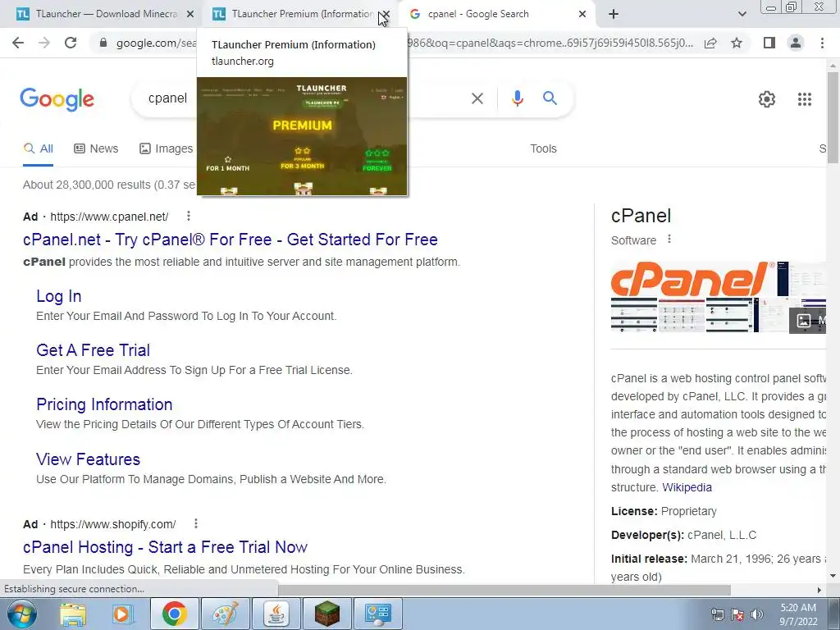Expand the tab search dropdown arrow

click(x=742, y=14)
